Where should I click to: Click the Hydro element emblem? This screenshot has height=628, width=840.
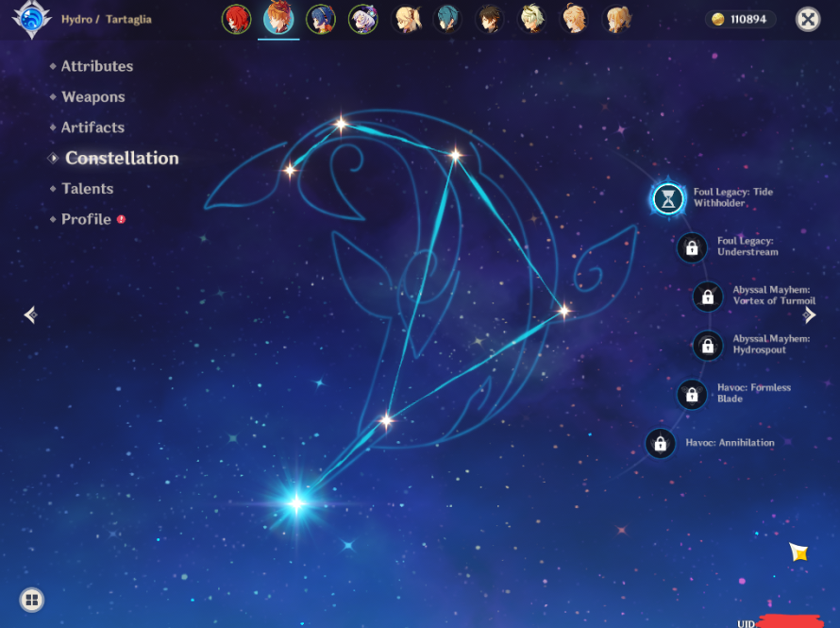coord(31,19)
